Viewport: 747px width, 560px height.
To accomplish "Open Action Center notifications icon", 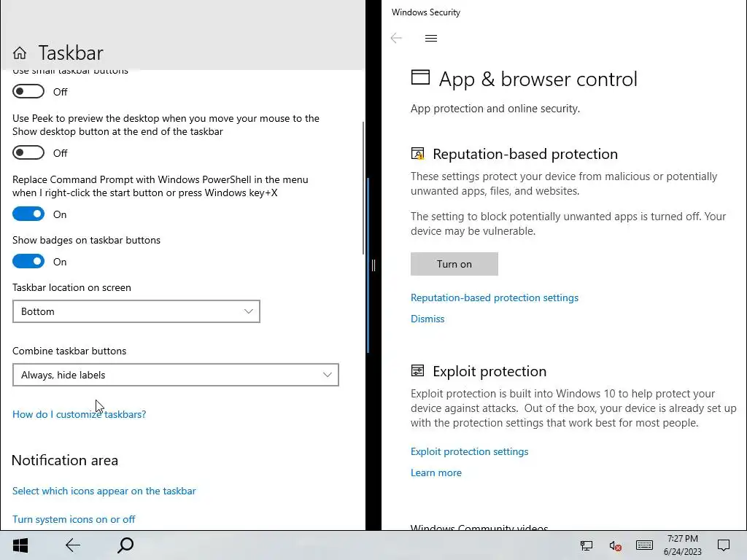I will (x=724, y=545).
